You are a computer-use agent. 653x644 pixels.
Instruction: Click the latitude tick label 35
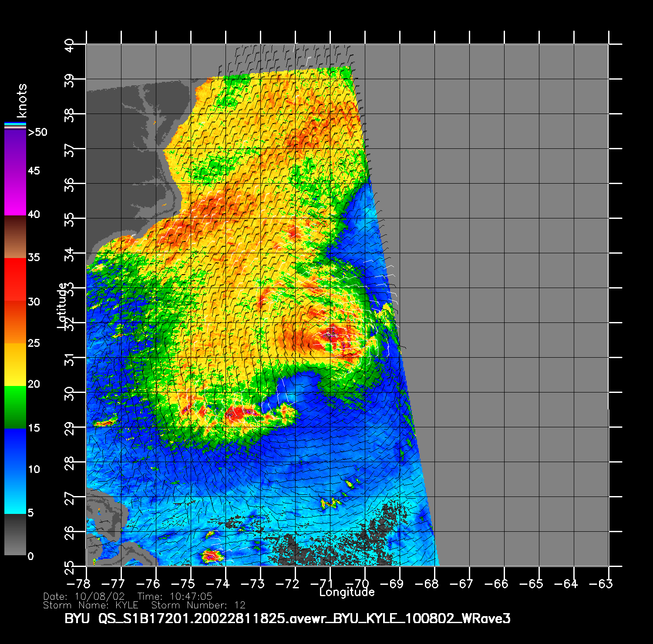coord(70,219)
